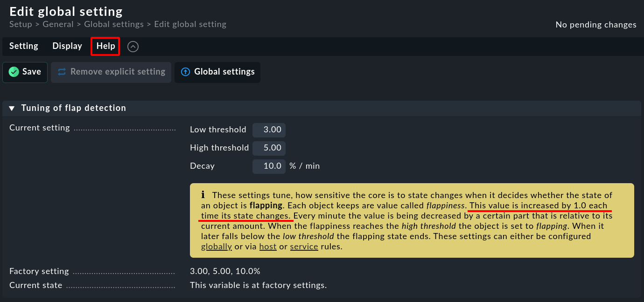Follow the globally link in the help text
The image size is (644, 302).
click(216, 246)
